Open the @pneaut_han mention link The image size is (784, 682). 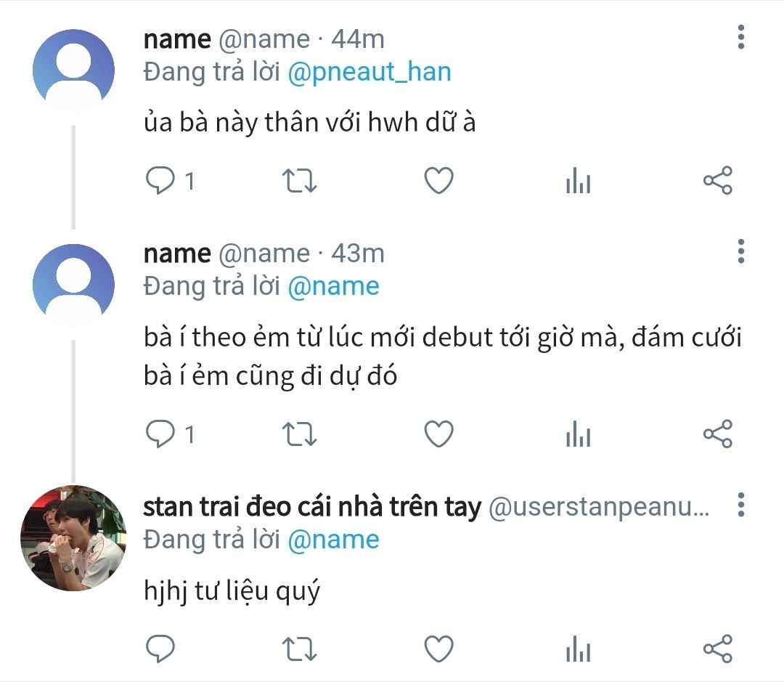pos(369,72)
